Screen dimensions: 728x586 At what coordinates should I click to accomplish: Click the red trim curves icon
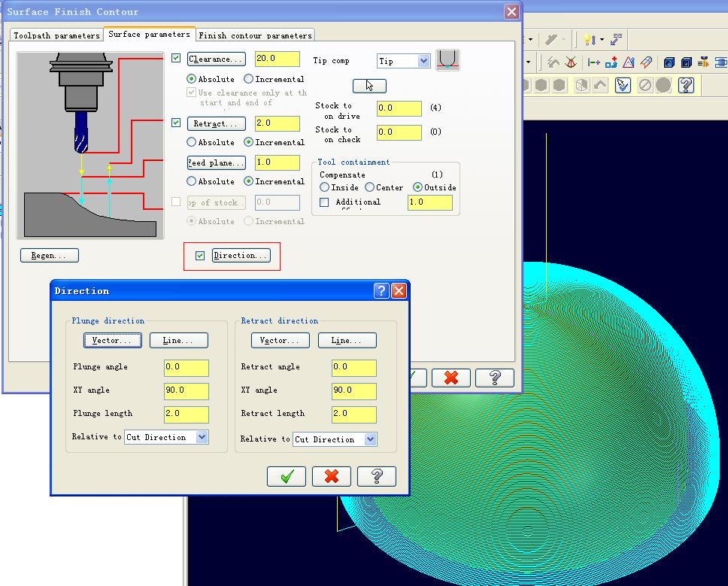[x=571, y=62]
